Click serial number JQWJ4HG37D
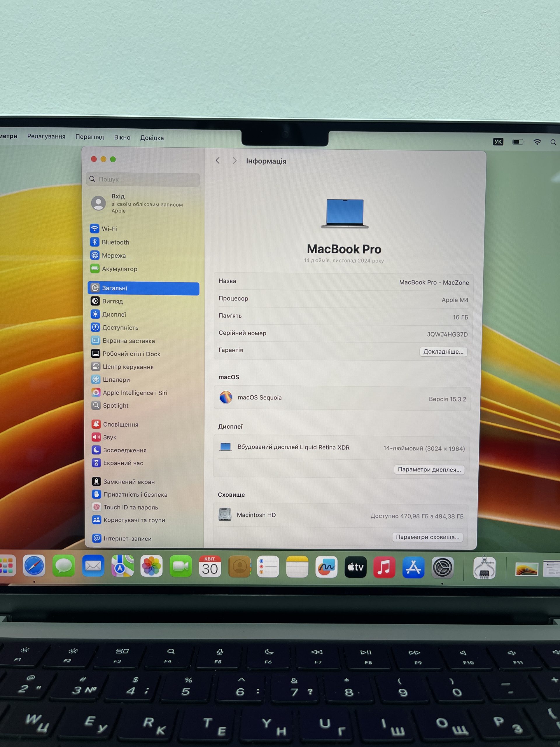The width and height of the screenshot is (560, 747). tap(447, 334)
